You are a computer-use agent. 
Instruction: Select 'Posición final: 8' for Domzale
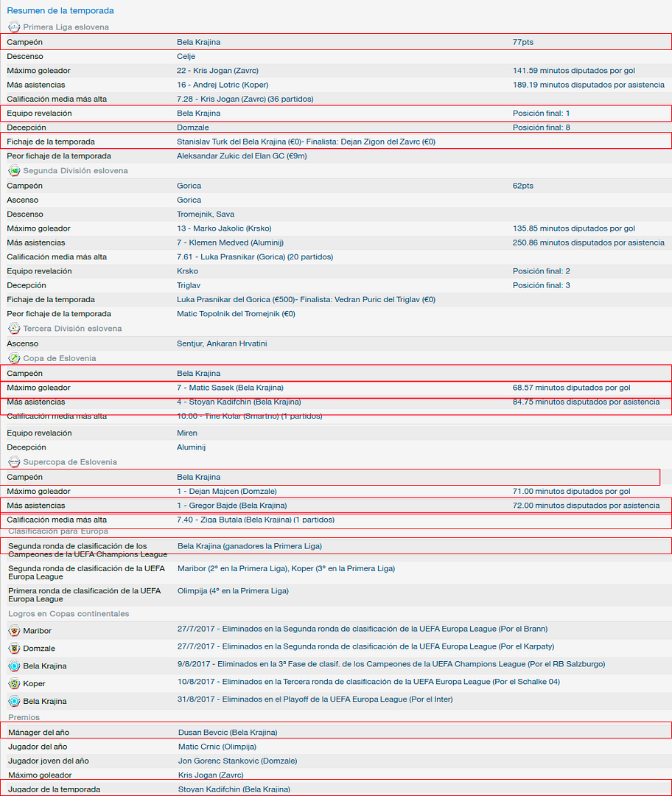(541, 128)
